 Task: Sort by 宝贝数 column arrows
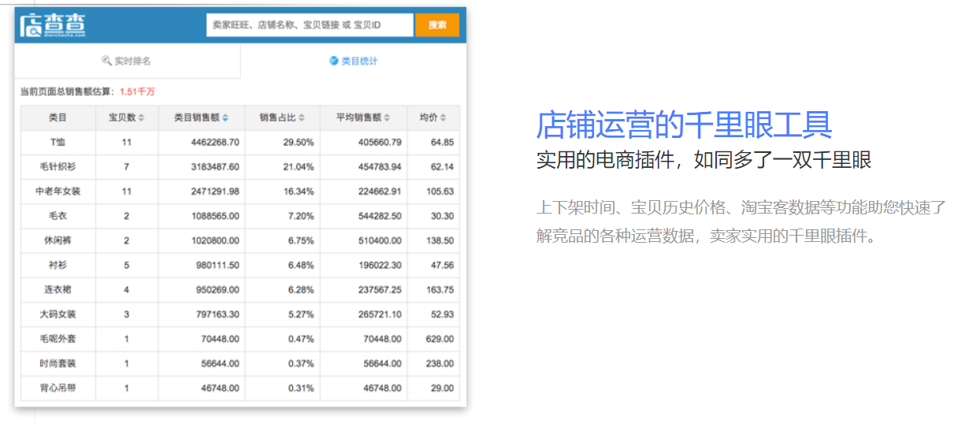141,118
